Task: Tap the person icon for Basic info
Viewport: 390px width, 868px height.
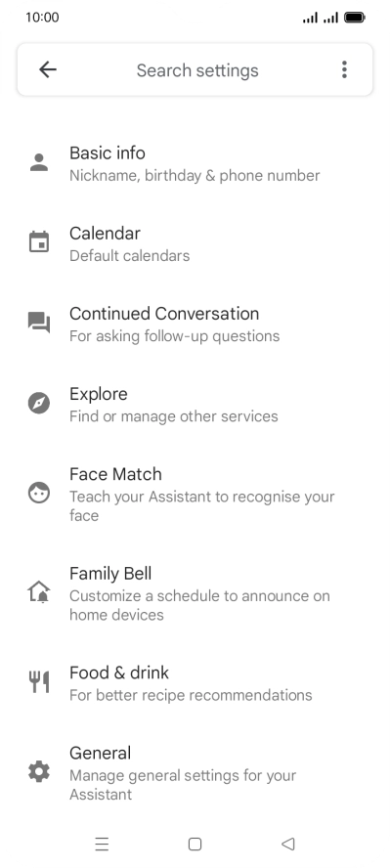Action: 39,162
